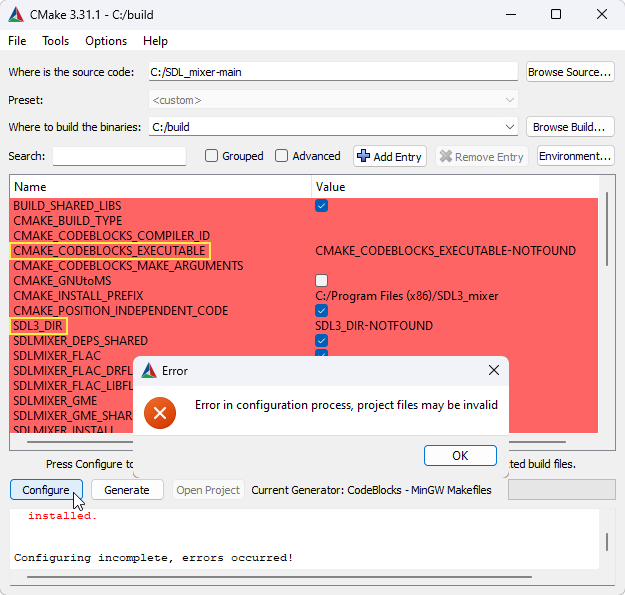Uncheck CMAKE_POSITION_INDEPENDENT_CODE checkbox
This screenshot has height=595, width=625.
click(321, 310)
